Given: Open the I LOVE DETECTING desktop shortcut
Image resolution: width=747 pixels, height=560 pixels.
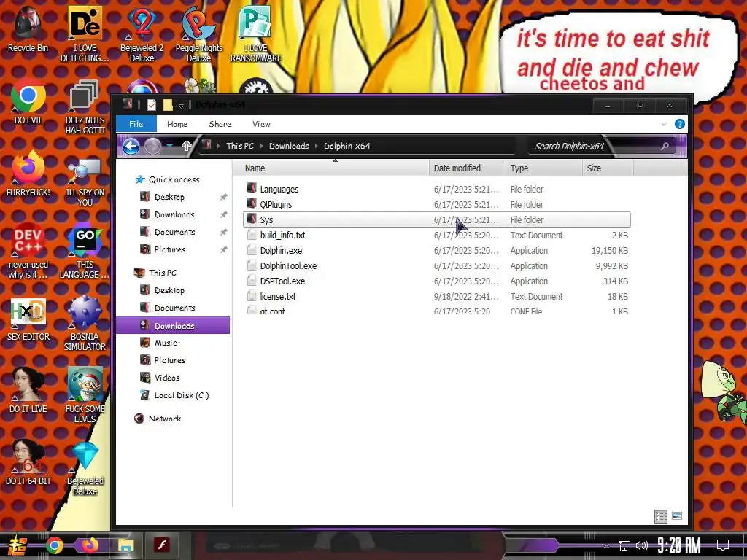Looking at the screenshot, I should click(x=85, y=34).
